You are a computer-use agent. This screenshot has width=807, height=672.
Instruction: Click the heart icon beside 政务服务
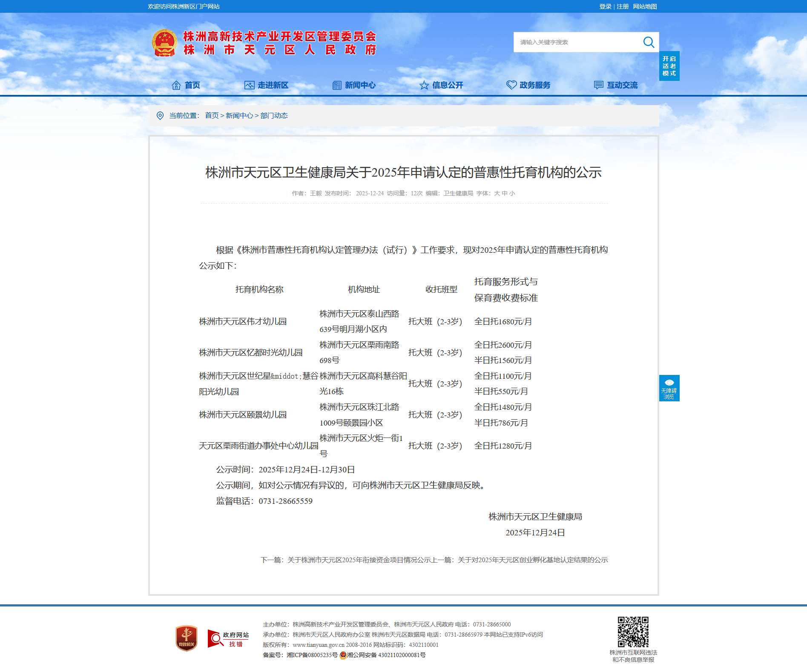coord(511,85)
